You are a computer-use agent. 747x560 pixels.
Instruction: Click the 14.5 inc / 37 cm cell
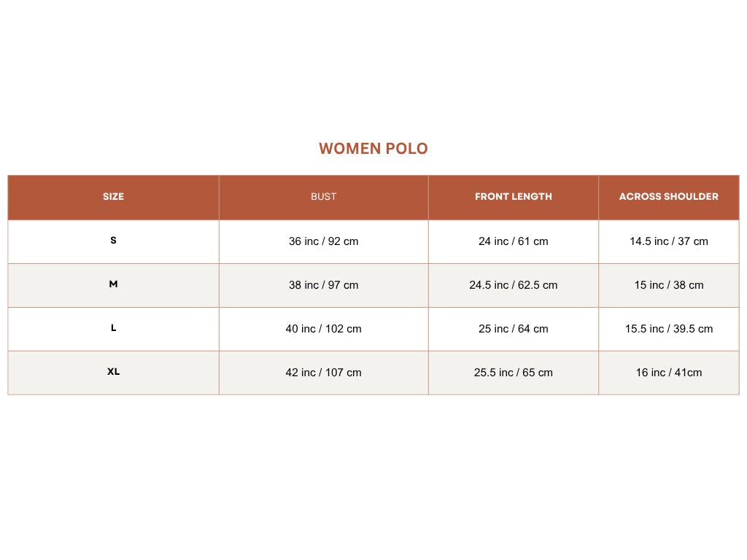[x=668, y=241]
